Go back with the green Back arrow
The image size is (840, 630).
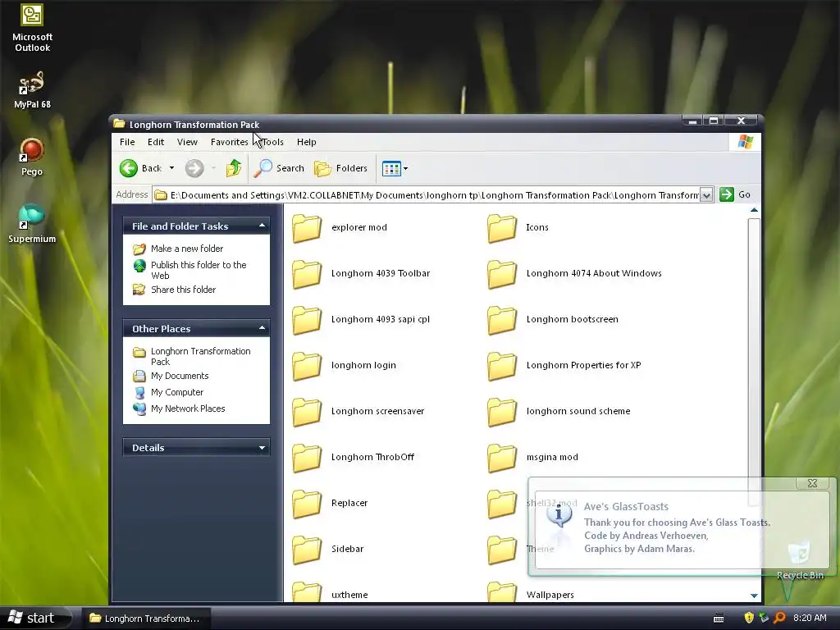pos(140,168)
